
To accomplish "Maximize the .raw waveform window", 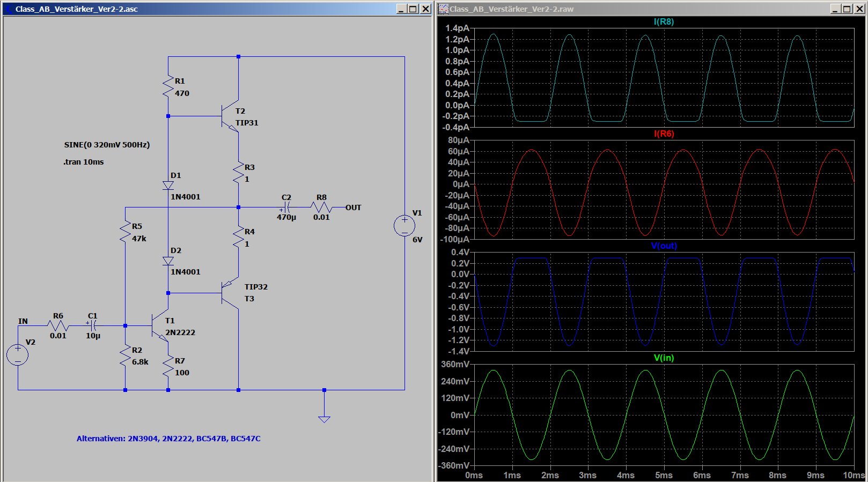I will [x=847, y=9].
